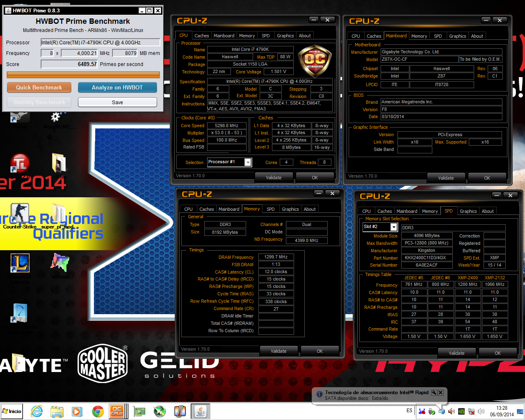
Task: Open the red TL desktop shortcut
Action: 20,163
